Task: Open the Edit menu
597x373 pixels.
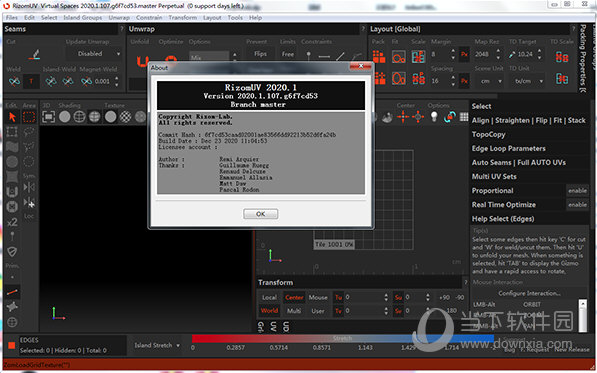Action: pos(29,18)
